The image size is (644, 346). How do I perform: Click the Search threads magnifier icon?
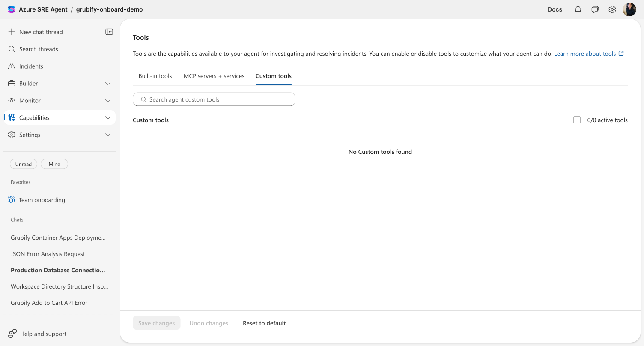point(12,49)
